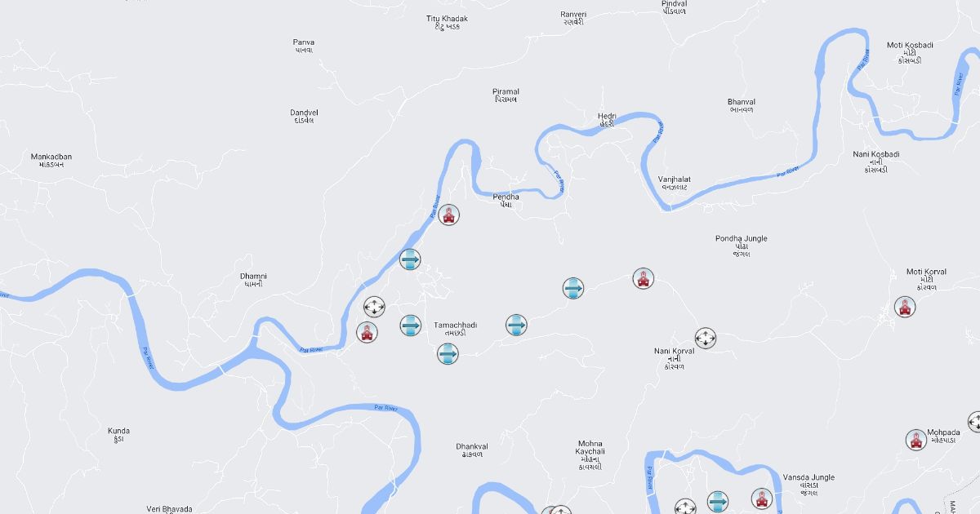Select the blue arrow marker beside Par River above Tamachhadi
The width and height of the screenshot is (980, 514).
click(x=410, y=260)
